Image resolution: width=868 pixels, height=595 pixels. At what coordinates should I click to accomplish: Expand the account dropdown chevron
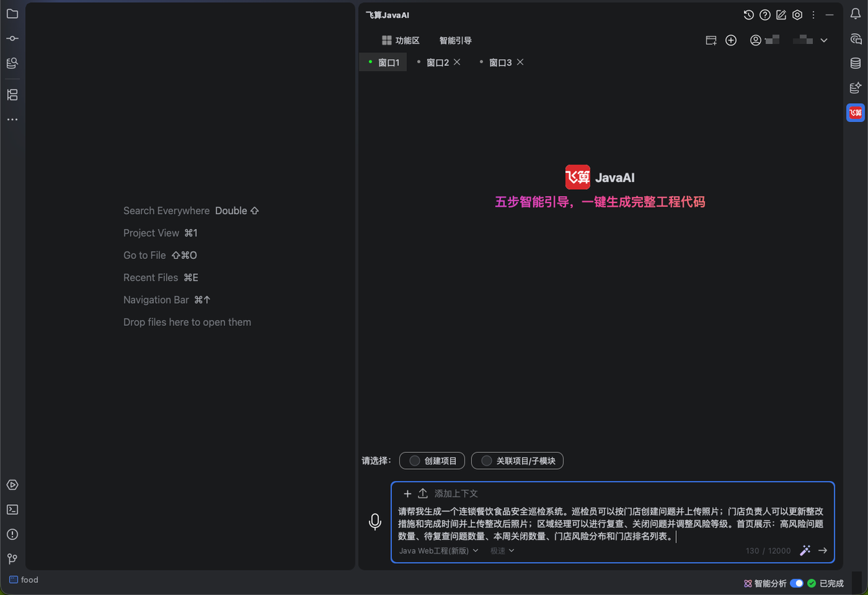pos(824,41)
